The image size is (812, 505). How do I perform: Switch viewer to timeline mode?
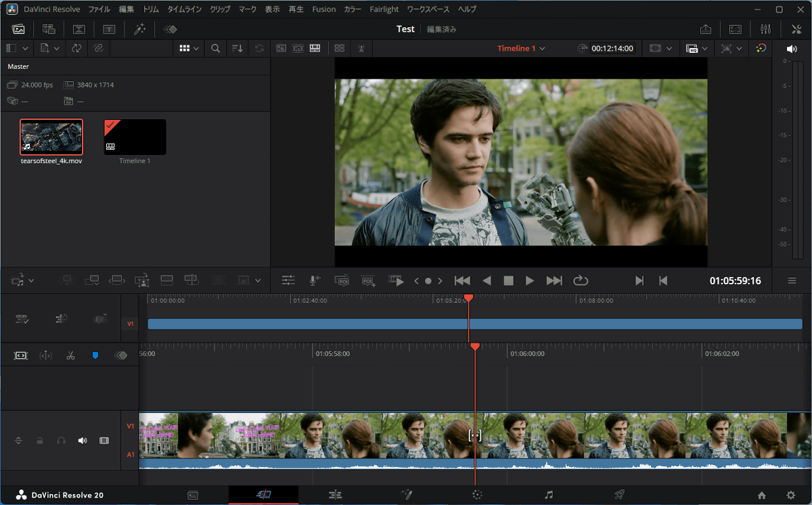pos(315,49)
